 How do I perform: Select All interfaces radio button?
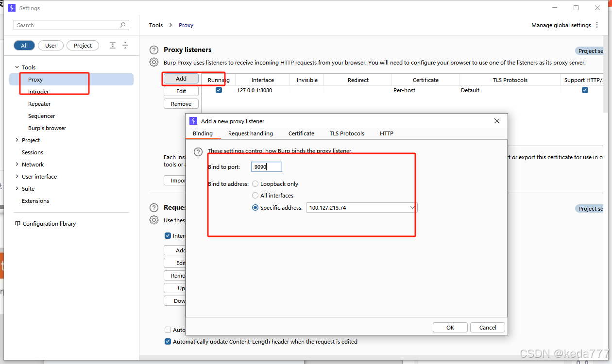(x=255, y=196)
